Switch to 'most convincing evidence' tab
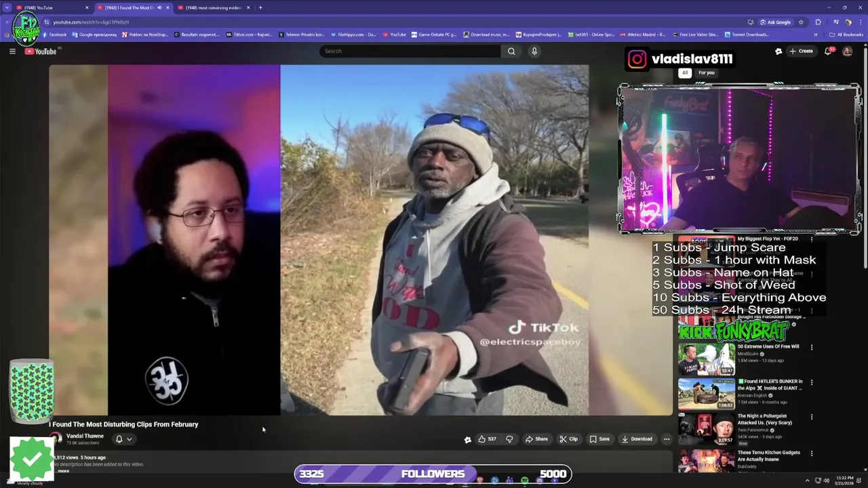868x488 pixels. [x=214, y=7]
